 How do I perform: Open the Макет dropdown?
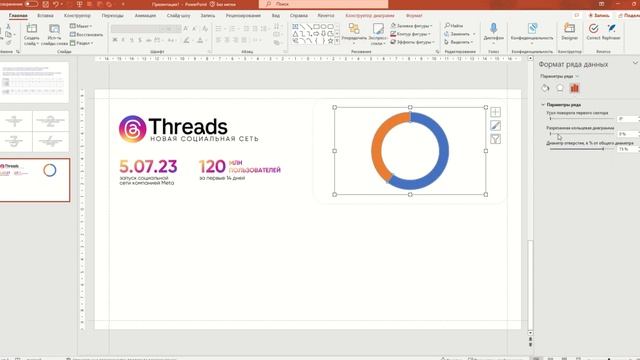click(81, 26)
